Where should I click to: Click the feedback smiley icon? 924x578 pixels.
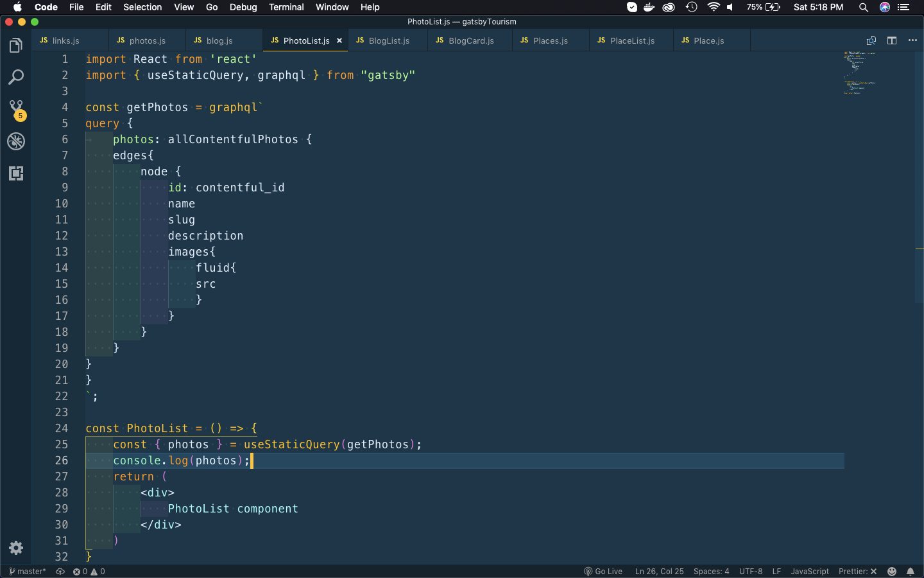click(x=892, y=572)
